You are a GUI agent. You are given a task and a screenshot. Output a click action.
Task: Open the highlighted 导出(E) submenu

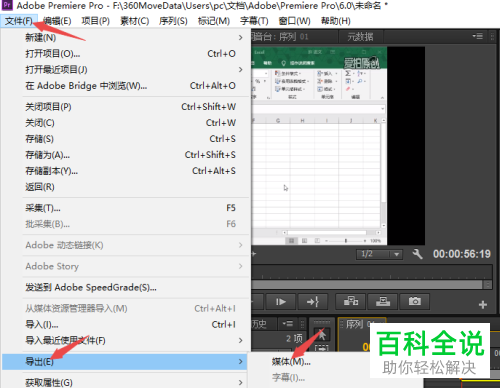point(124,362)
